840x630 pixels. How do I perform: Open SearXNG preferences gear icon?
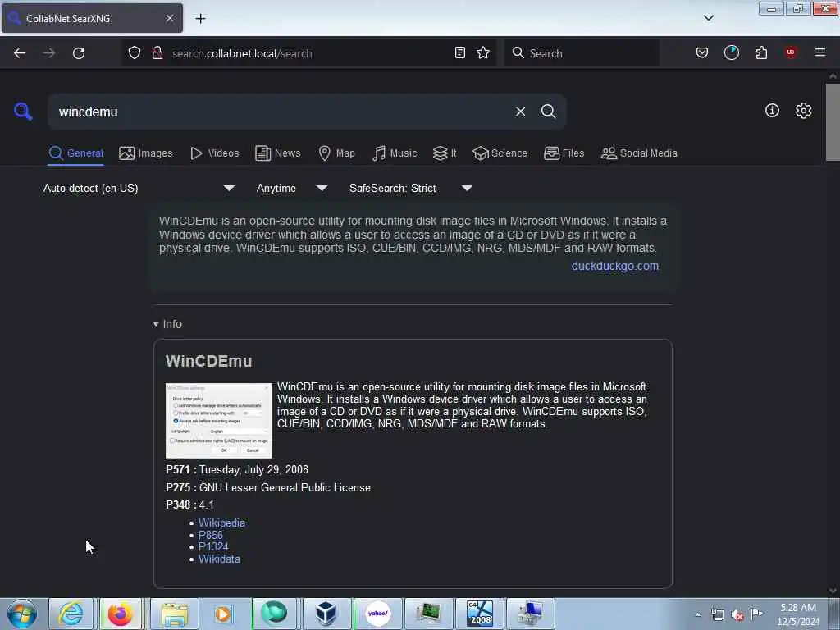pyautogui.click(x=803, y=111)
